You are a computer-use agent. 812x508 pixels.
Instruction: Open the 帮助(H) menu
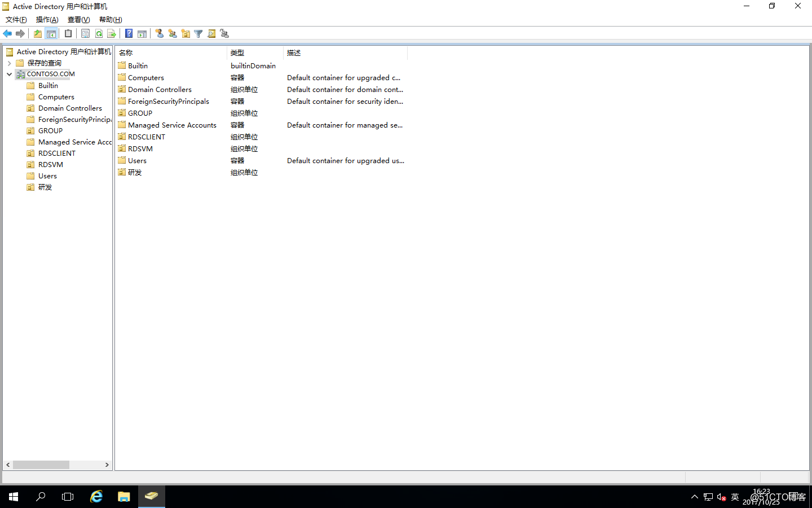tap(111, 20)
